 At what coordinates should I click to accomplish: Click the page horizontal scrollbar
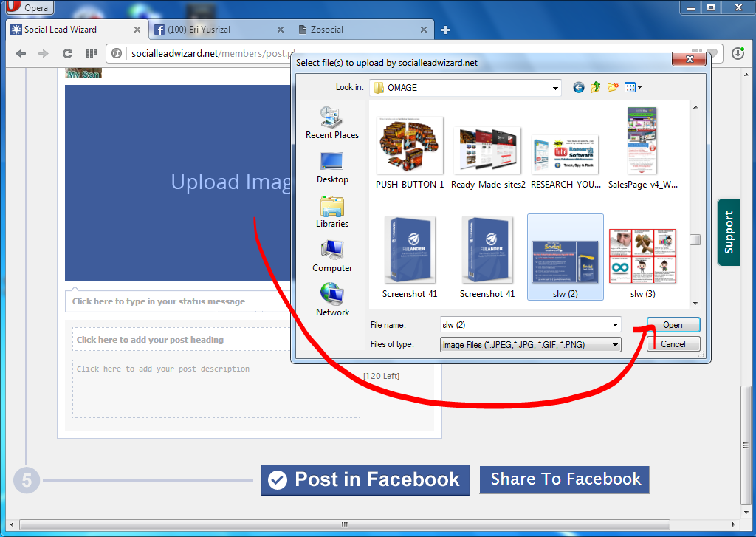pos(344,524)
